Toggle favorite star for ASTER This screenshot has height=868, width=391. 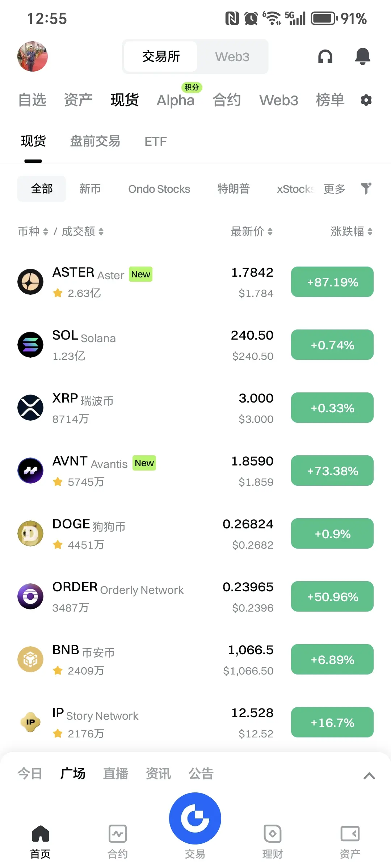[x=58, y=293]
